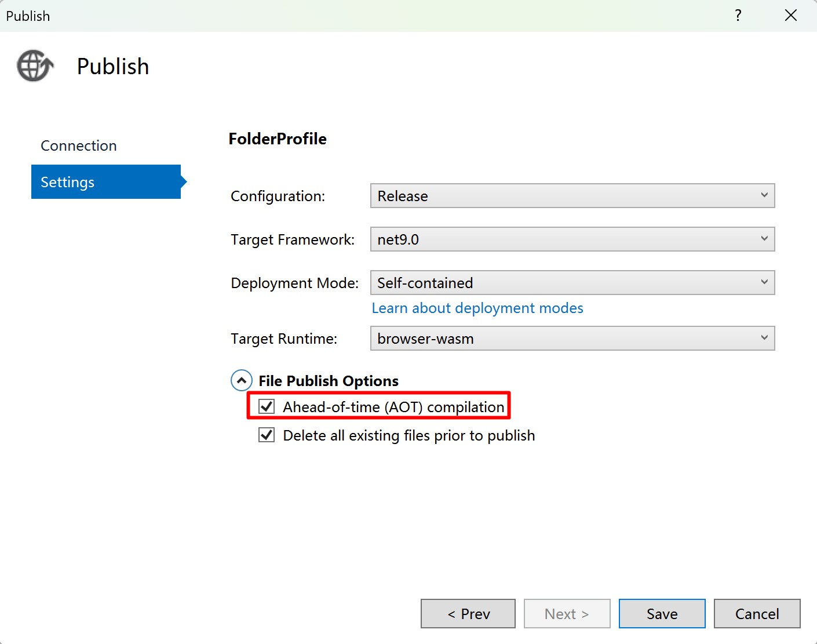The image size is (817, 644).
Task: Click the Target Runtime label
Action: 284,339
